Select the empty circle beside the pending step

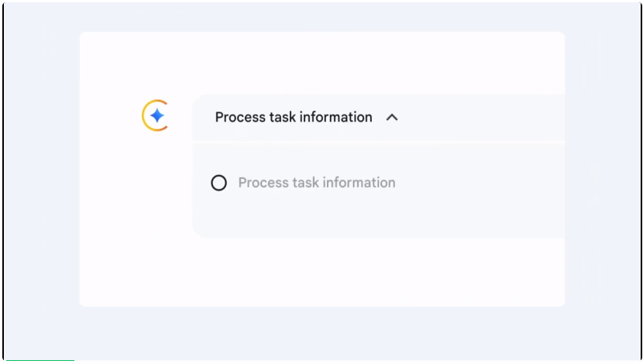pyautogui.click(x=219, y=183)
